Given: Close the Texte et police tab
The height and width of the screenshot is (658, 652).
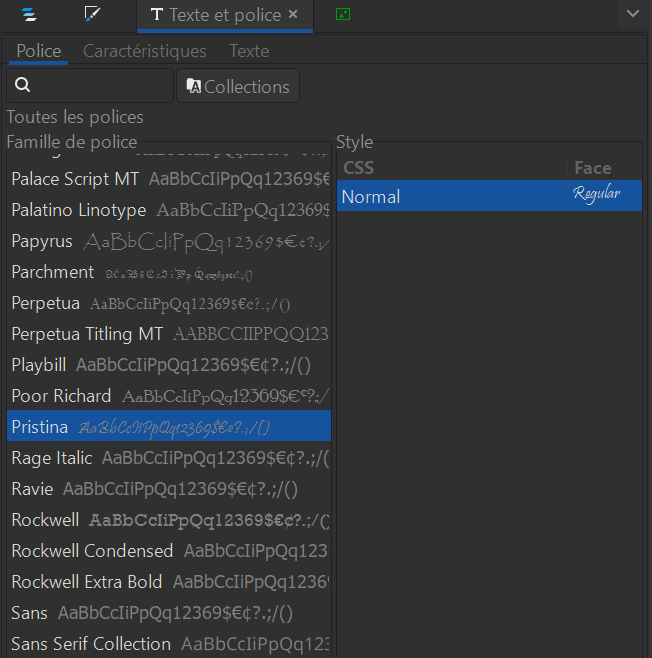Looking at the screenshot, I should [x=293, y=15].
